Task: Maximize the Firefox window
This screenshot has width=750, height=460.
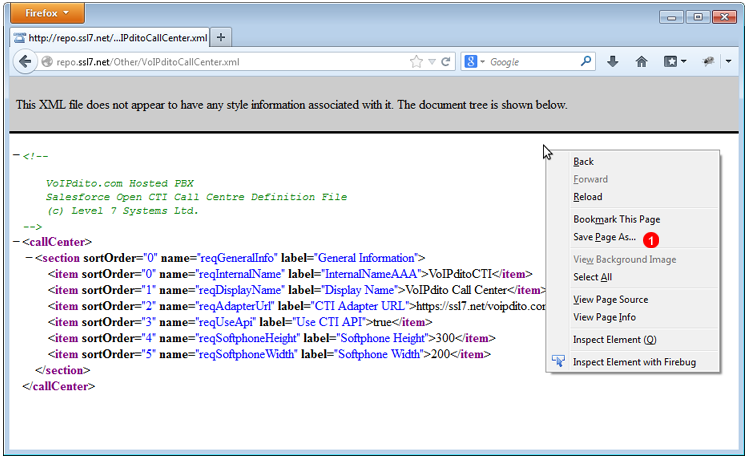Action: [x=698, y=17]
